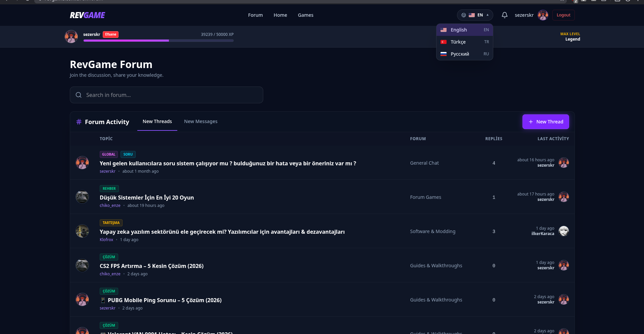The height and width of the screenshot is (334, 644).
Task: Click author avatar of PUBG Mobile Ping thread
Action: tap(82, 299)
